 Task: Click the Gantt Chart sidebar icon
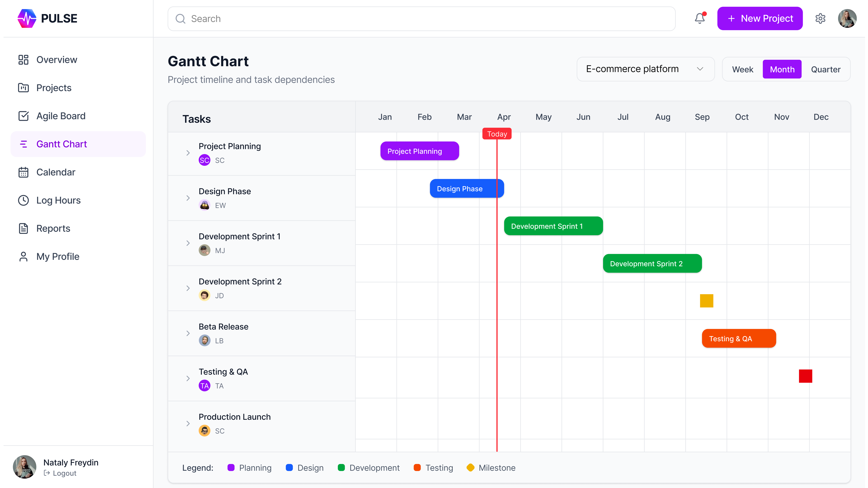pyautogui.click(x=23, y=144)
